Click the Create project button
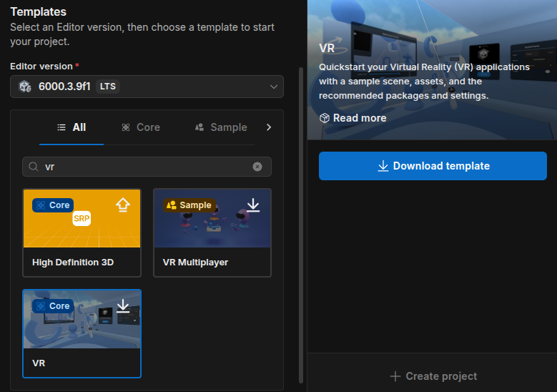The height and width of the screenshot is (392, 557). click(x=433, y=376)
